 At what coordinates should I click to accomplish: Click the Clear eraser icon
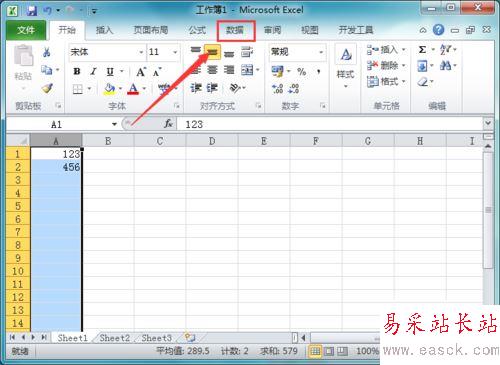pyautogui.click(x=423, y=81)
